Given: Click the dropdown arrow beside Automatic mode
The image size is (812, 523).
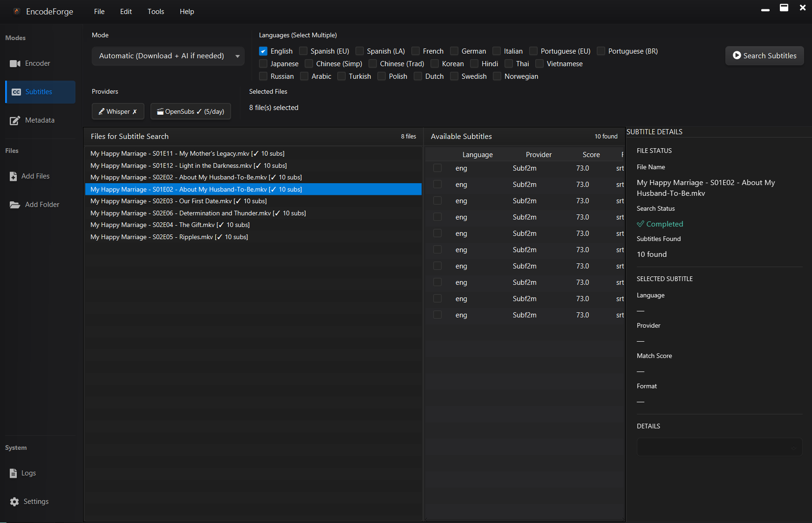Looking at the screenshot, I should [x=238, y=56].
